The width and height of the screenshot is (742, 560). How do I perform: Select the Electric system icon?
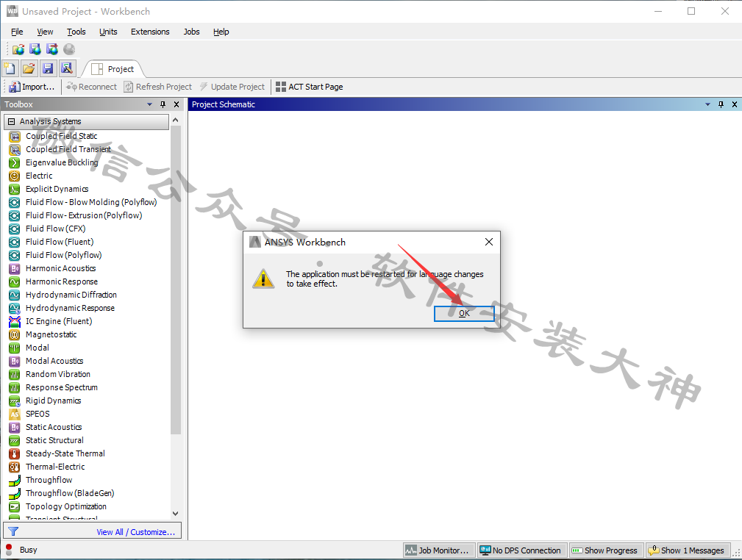(15, 176)
